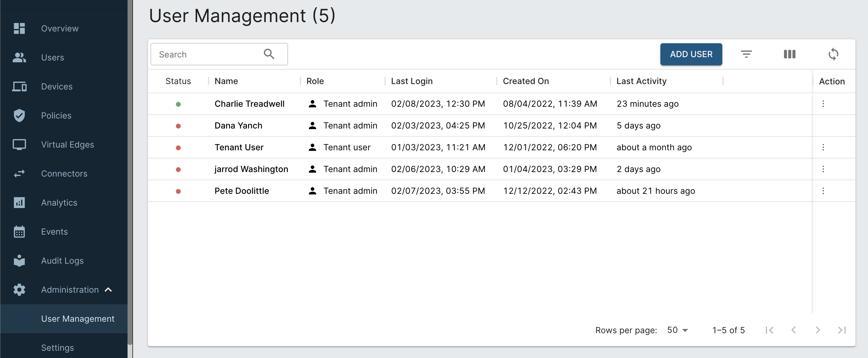Click the search magnifier icon
This screenshot has width=868, height=358.
269,54
